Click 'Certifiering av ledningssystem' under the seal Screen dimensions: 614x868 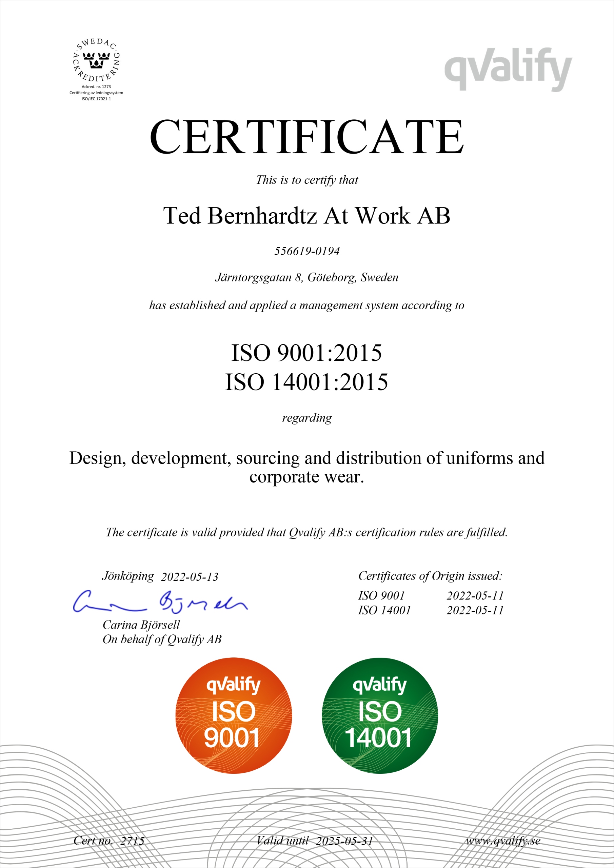click(x=96, y=93)
